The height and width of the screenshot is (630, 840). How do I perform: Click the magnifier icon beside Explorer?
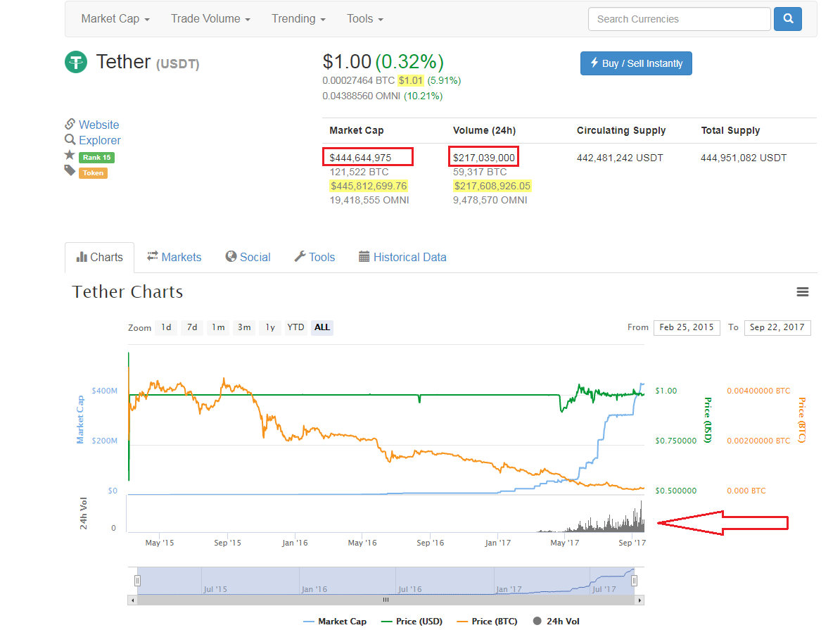pyautogui.click(x=70, y=140)
